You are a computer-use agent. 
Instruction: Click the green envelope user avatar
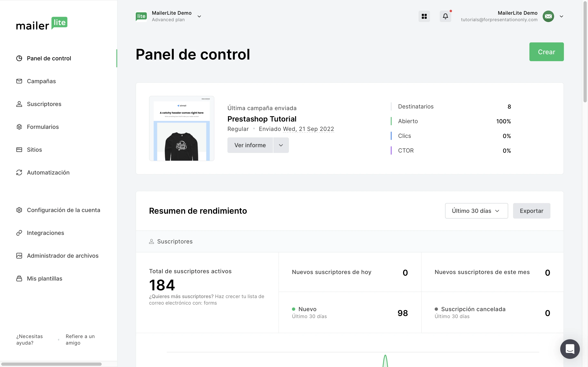pyautogui.click(x=548, y=16)
